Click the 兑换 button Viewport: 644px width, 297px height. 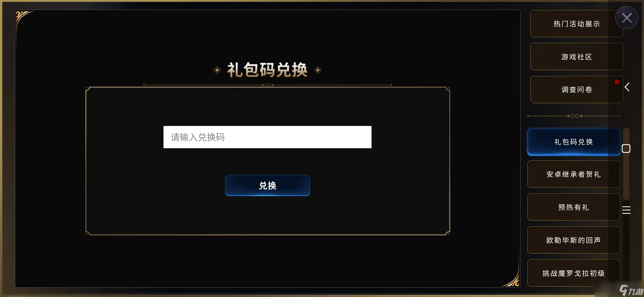tap(268, 185)
